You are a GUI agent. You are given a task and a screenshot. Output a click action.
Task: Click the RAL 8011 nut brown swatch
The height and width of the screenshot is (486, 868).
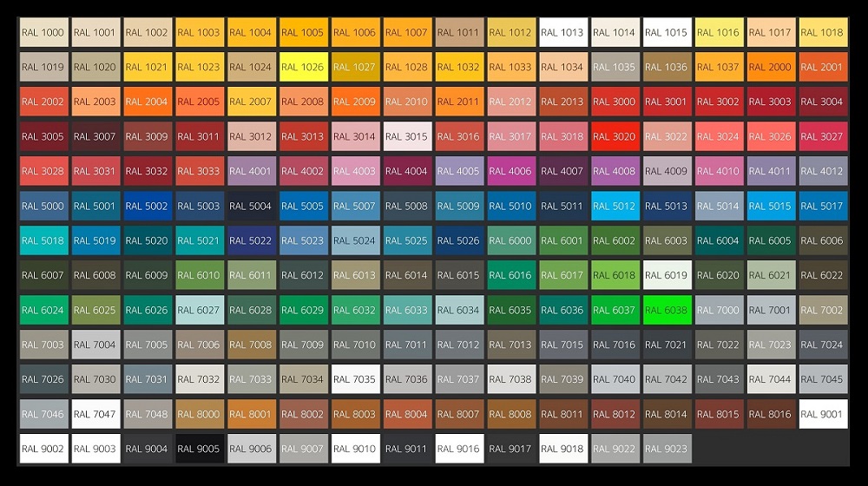click(563, 414)
